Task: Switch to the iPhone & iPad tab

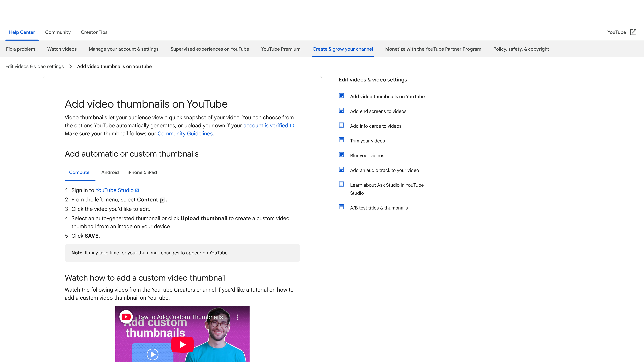Action: click(142, 172)
